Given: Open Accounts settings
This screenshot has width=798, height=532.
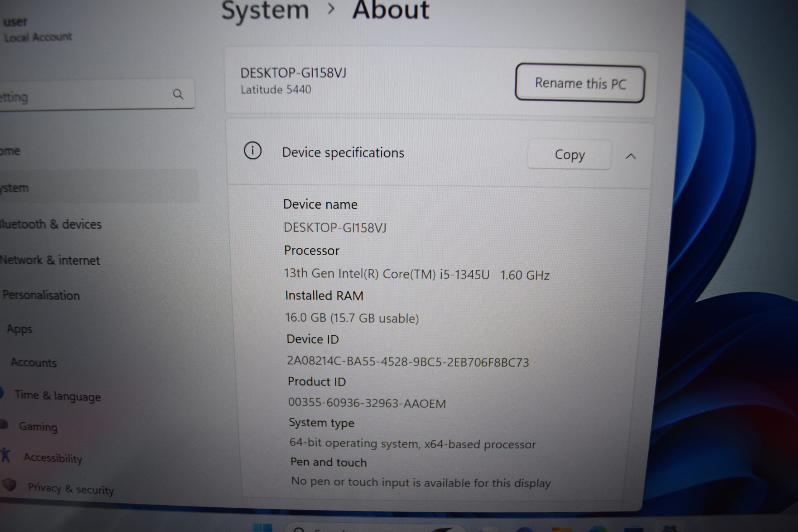Looking at the screenshot, I should click(x=34, y=363).
